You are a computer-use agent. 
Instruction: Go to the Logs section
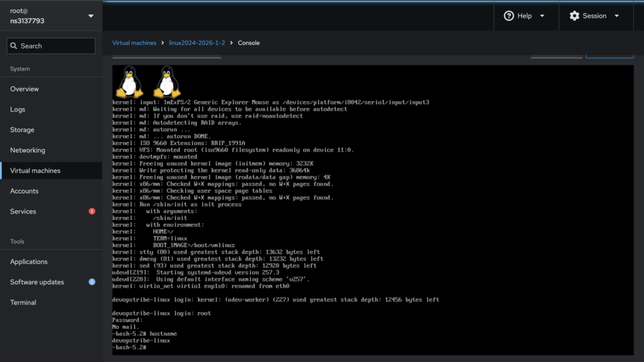[x=18, y=109]
